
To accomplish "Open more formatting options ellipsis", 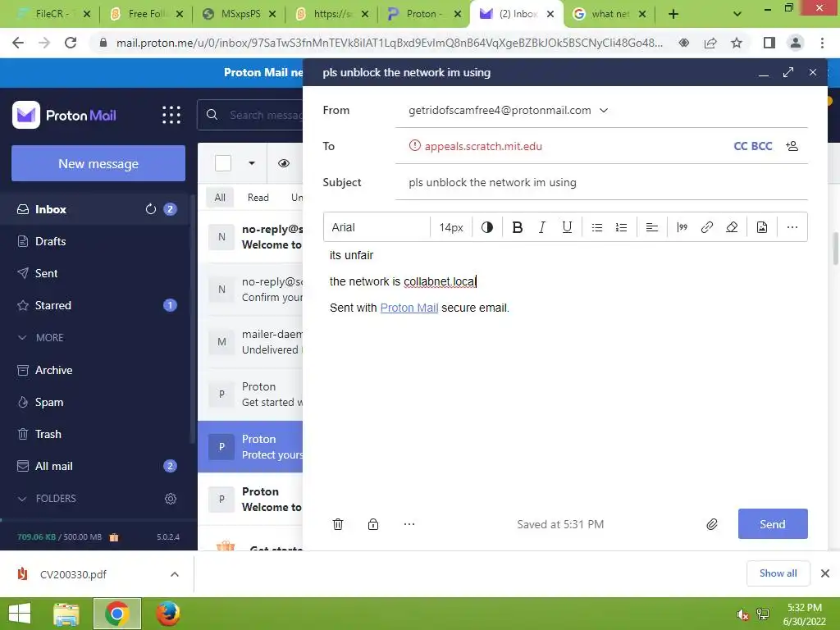I will coord(792,227).
